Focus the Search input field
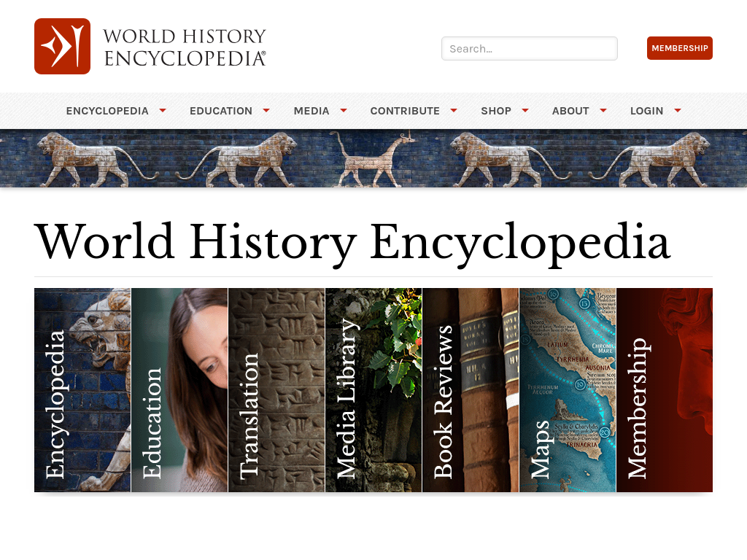Viewport: 747px width, 560px height. (x=530, y=49)
